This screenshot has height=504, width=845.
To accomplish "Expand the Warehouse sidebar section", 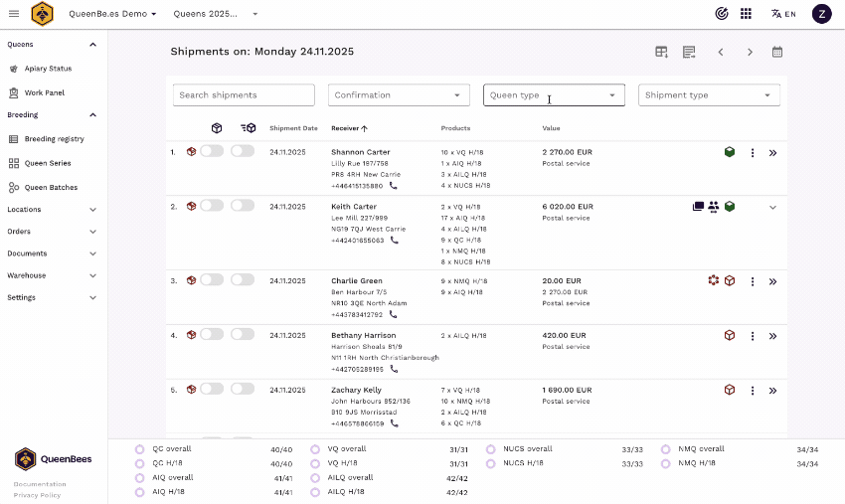I will pyautogui.click(x=52, y=275).
